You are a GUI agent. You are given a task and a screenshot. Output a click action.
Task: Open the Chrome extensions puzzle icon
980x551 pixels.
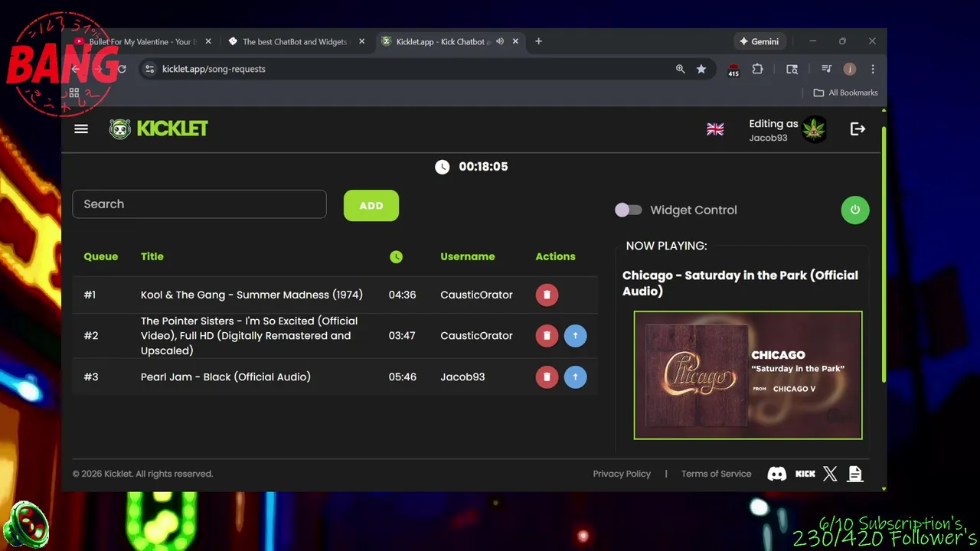coord(757,69)
